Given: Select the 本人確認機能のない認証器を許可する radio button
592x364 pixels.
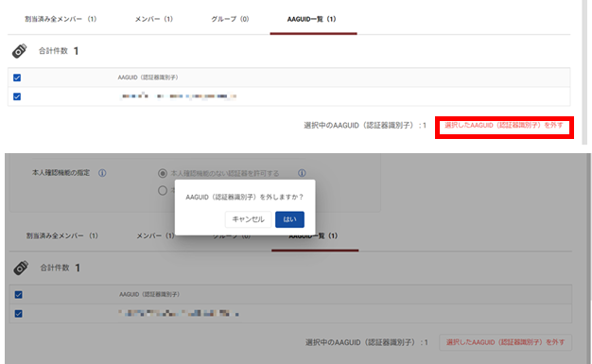Looking at the screenshot, I should pos(163,173).
